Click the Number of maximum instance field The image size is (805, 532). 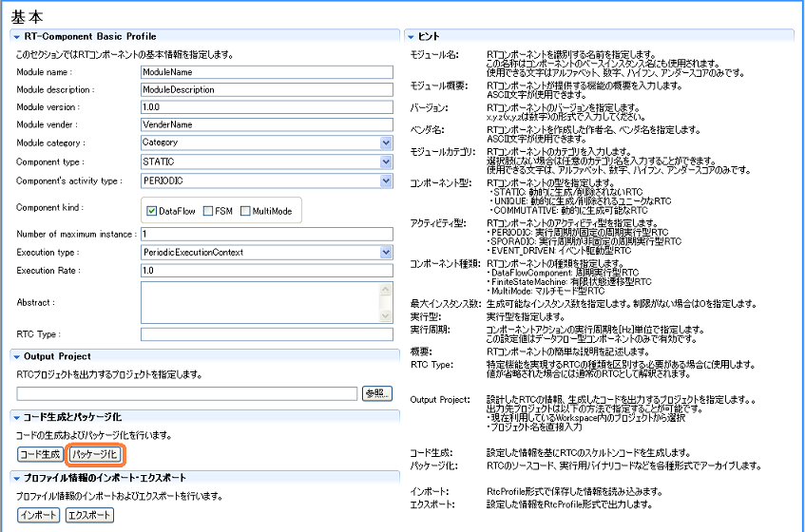[x=266, y=235]
